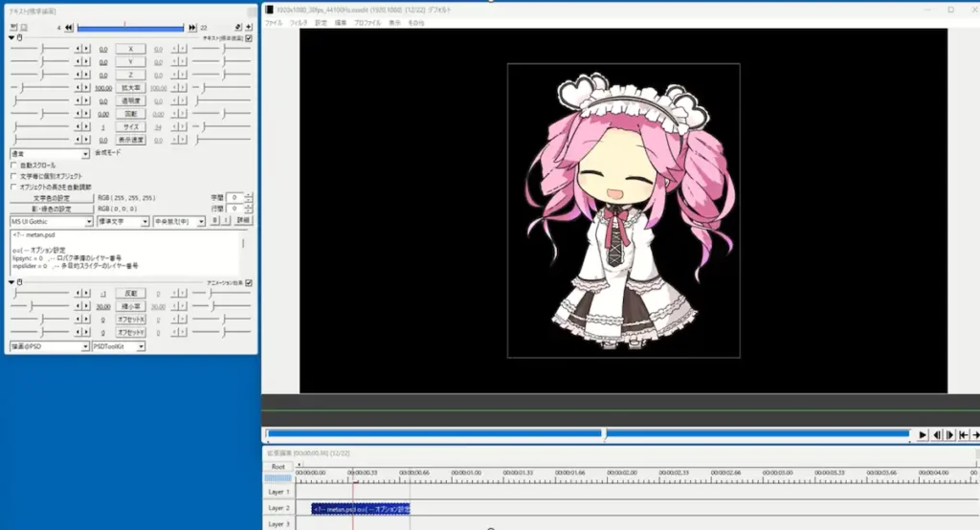Step back one frame in main window
Viewport: 980px width, 530px height.
[x=936, y=435]
